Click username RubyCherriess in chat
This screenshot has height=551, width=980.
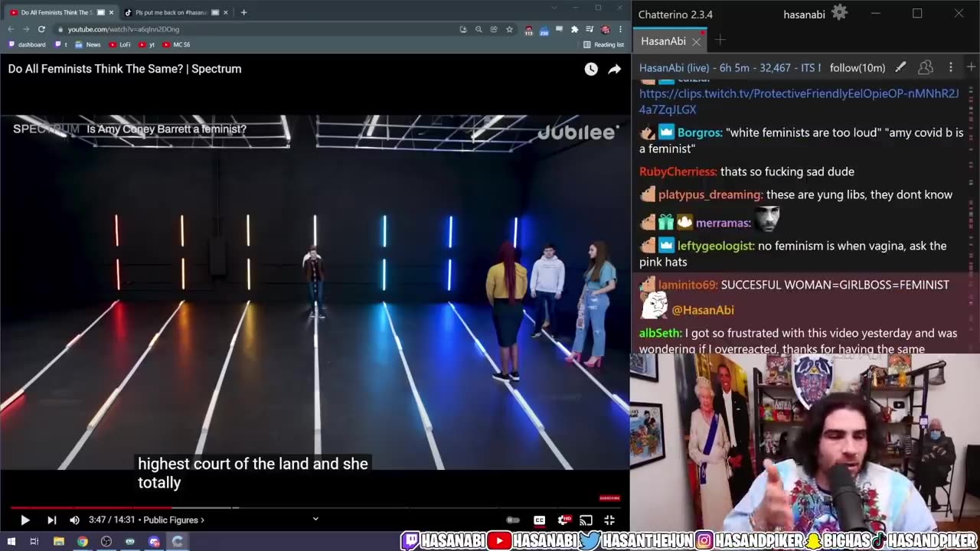(677, 171)
